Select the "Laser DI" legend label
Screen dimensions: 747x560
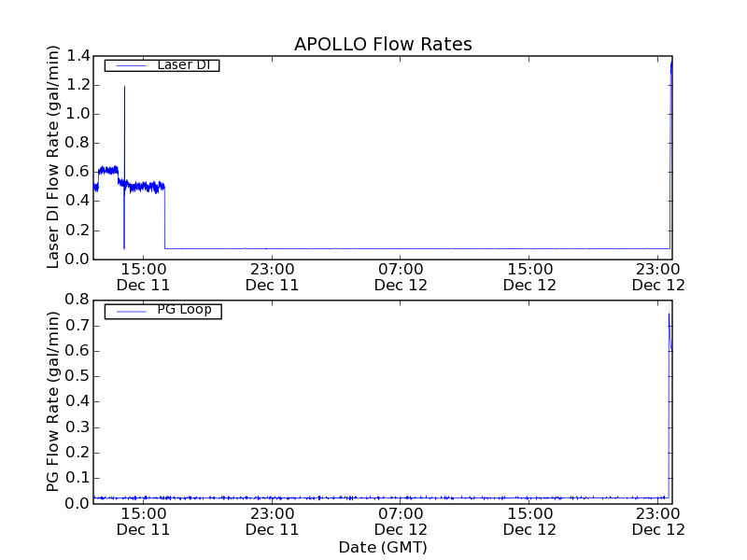(x=183, y=64)
